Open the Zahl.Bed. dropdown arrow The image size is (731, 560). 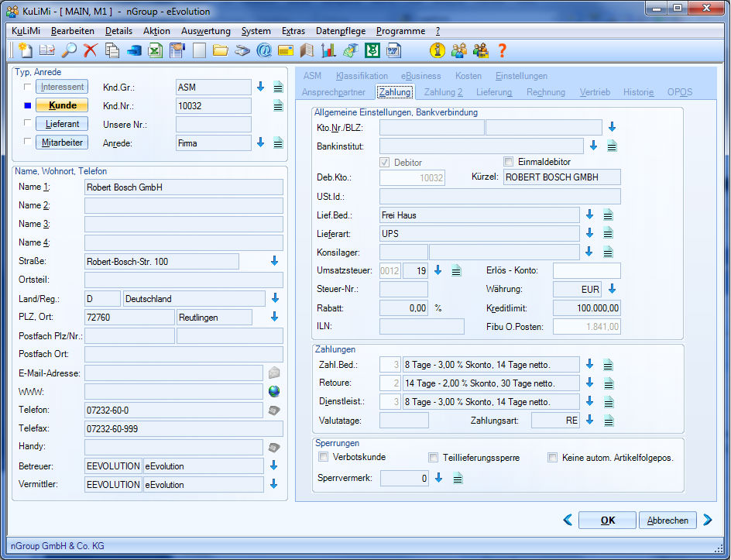[x=589, y=364]
